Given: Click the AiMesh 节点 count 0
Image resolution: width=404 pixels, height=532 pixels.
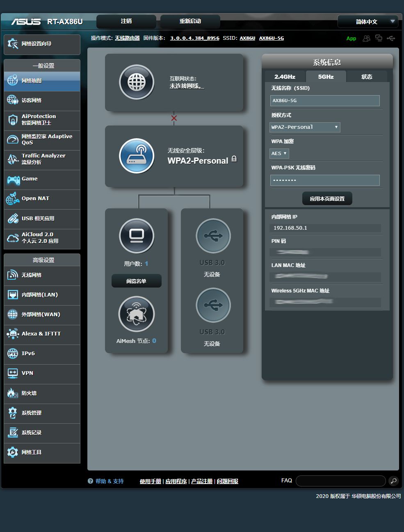Looking at the screenshot, I should click(x=154, y=341).
